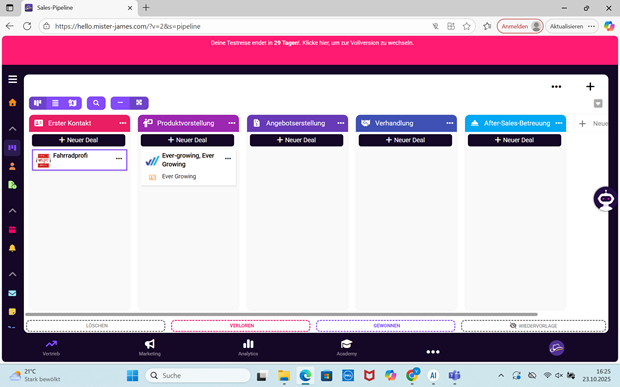Click the Windows Start button
The height and width of the screenshot is (387, 620).
(132, 376)
